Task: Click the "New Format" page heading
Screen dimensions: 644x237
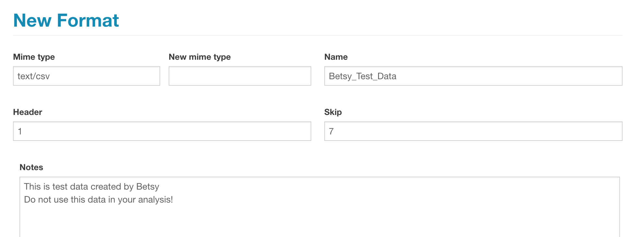Action: pyautogui.click(x=66, y=20)
